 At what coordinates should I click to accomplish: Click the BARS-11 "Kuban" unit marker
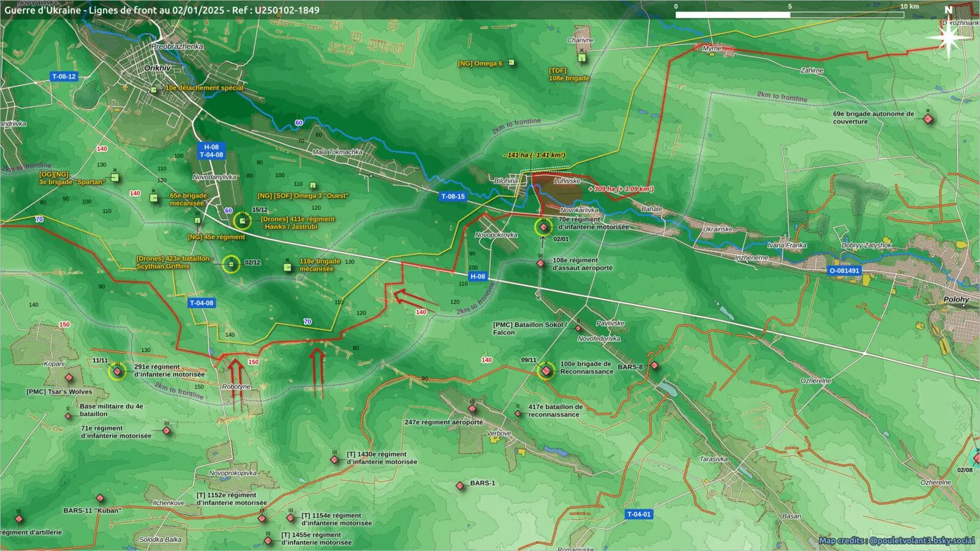point(100,498)
